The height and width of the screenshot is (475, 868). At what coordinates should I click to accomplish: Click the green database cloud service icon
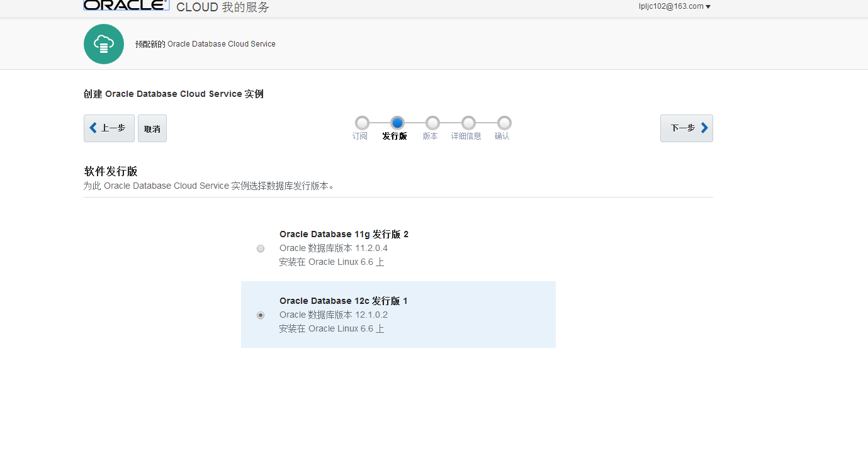pyautogui.click(x=104, y=44)
